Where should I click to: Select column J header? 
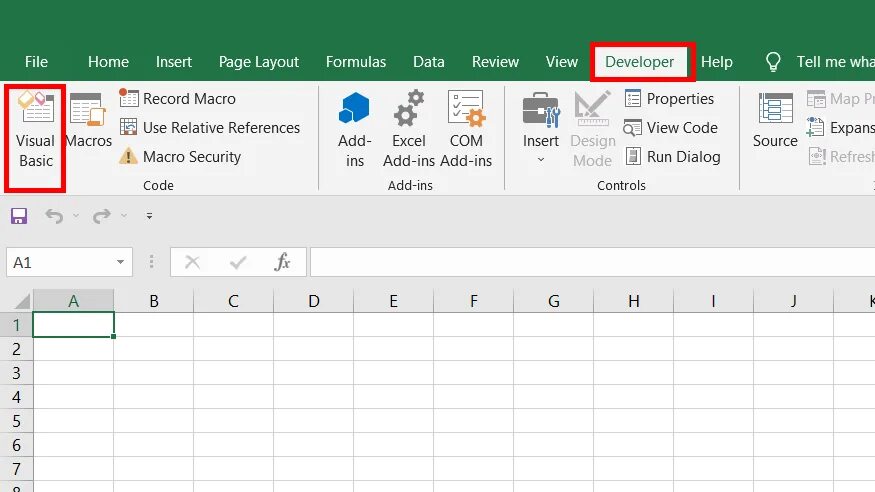click(793, 301)
